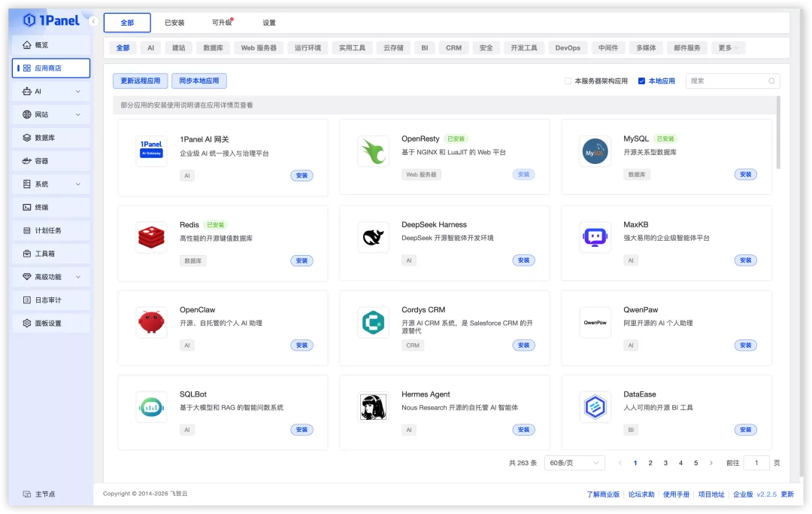Click the MySQL app icon
Image resolution: width=812 pixels, height=514 pixels.
pos(595,151)
